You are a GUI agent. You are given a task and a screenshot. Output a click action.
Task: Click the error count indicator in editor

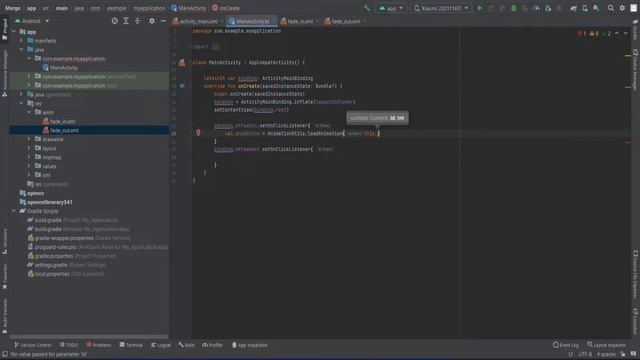pyautogui.click(x=582, y=33)
